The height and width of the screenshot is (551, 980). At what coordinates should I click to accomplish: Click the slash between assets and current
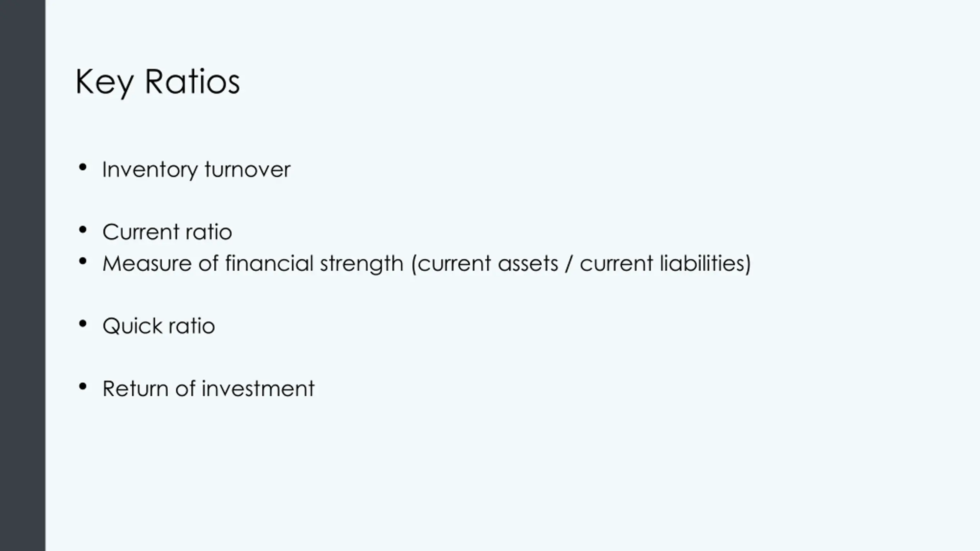(x=569, y=264)
